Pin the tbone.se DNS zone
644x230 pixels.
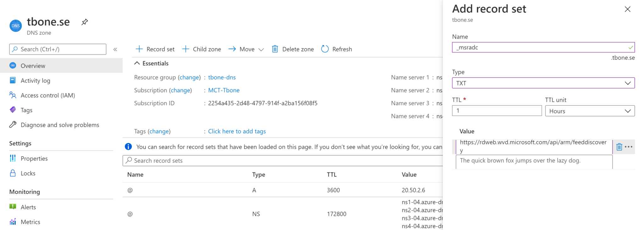[85, 22]
